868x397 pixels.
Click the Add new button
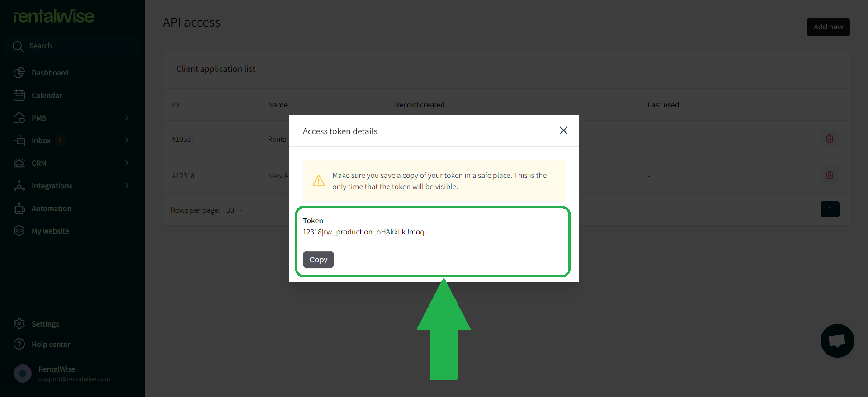click(828, 27)
